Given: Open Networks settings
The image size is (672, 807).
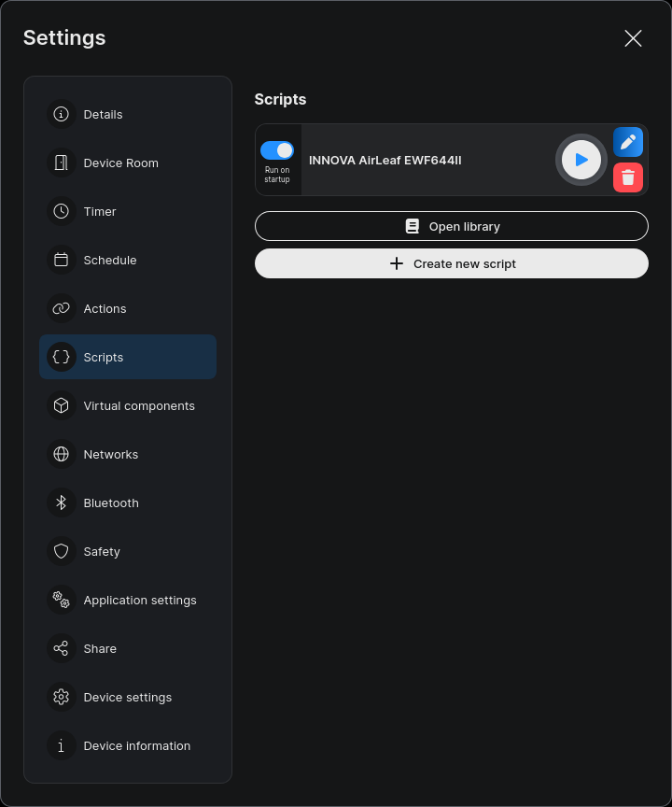Looking at the screenshot, I should coord(128,454).
